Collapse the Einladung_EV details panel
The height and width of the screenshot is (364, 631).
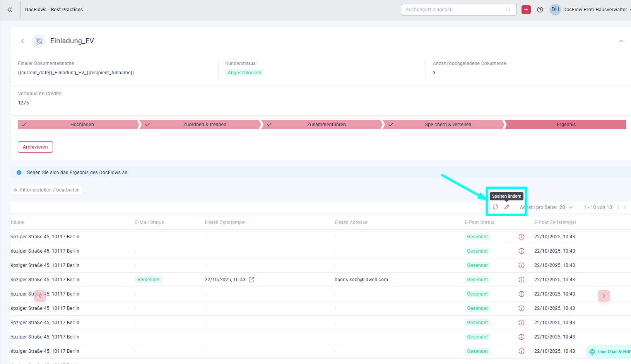621,41
